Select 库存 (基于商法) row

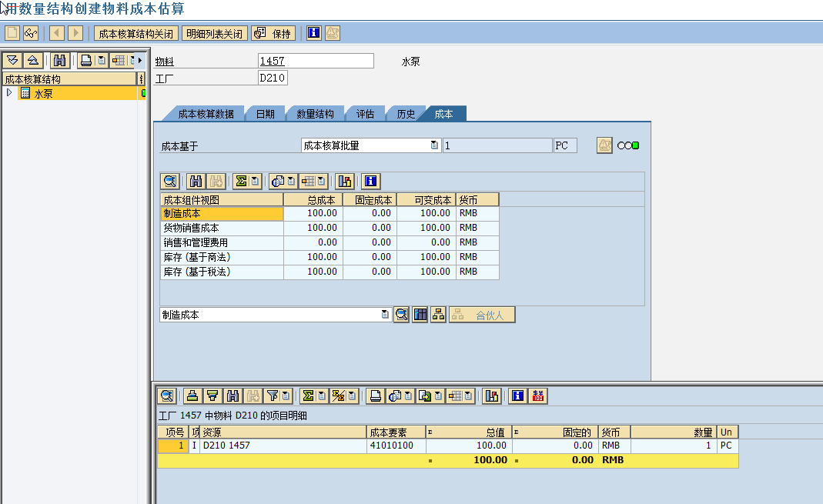[x=329, y=257]
